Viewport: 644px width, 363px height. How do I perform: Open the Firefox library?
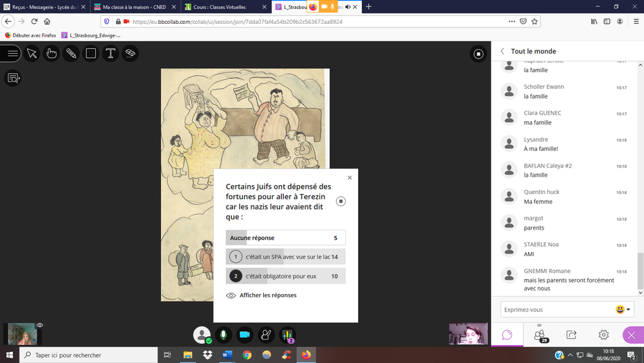[594, 21]
